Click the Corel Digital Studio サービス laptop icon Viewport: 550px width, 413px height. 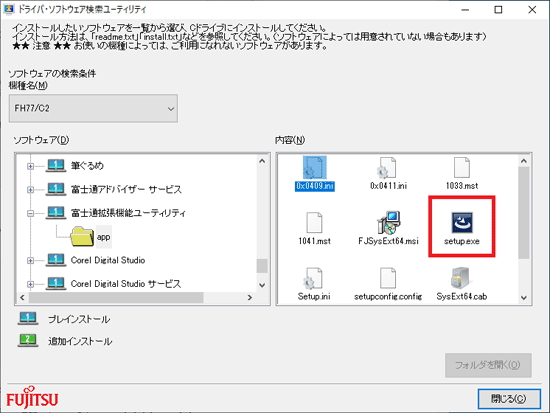point(56,283)
